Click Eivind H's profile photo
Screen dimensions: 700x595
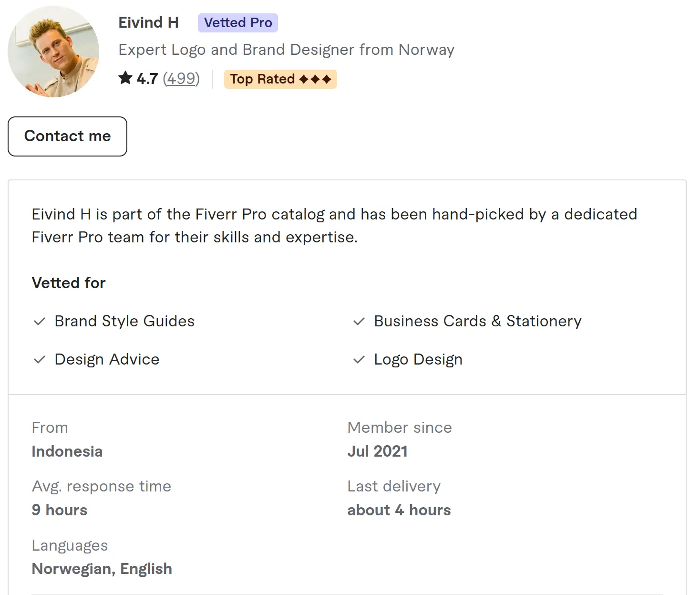53,52
